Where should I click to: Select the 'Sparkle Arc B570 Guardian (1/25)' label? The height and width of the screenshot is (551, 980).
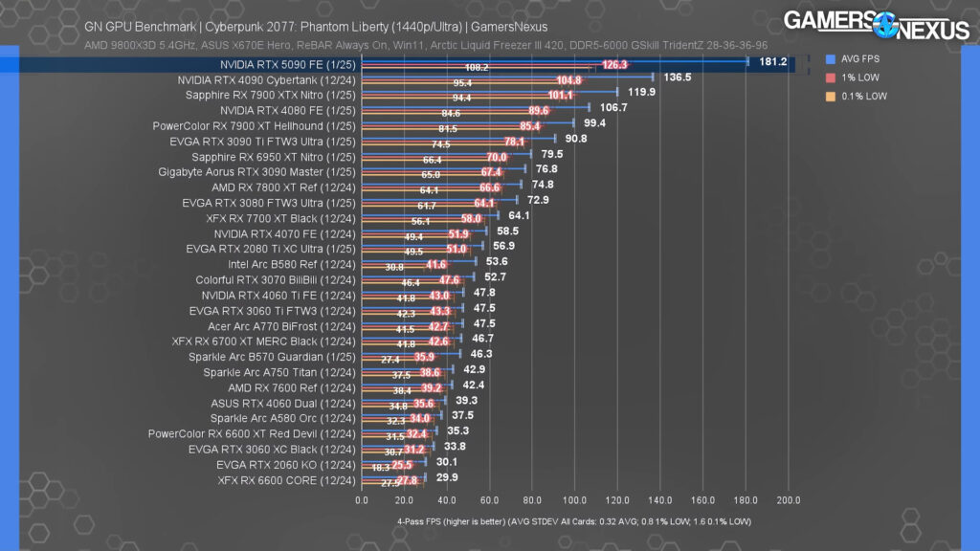[272, 357]
